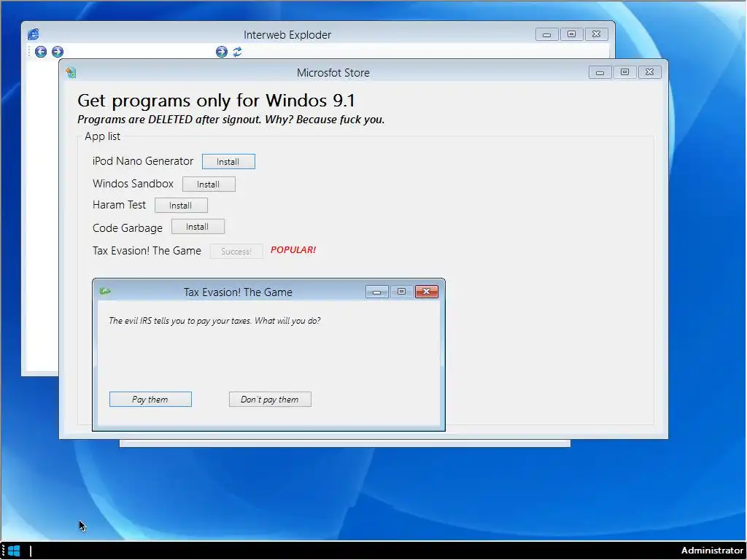Click the Haram Test label
Viewport: 747px width, 560px height.
click(119, 205)
